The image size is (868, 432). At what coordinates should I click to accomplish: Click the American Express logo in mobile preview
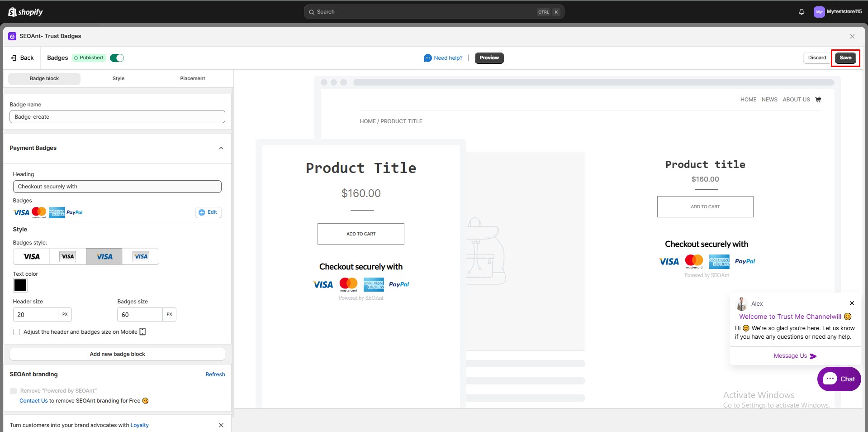pyautogui.click(x=374, y=284)
